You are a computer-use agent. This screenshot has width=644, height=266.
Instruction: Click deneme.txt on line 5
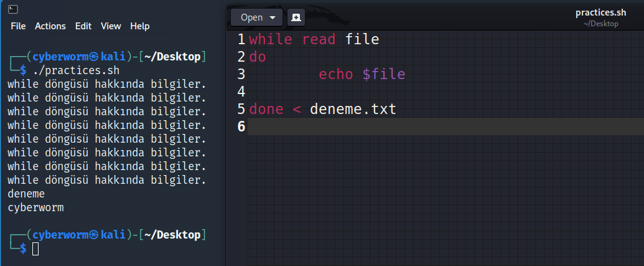coord(353,110)
